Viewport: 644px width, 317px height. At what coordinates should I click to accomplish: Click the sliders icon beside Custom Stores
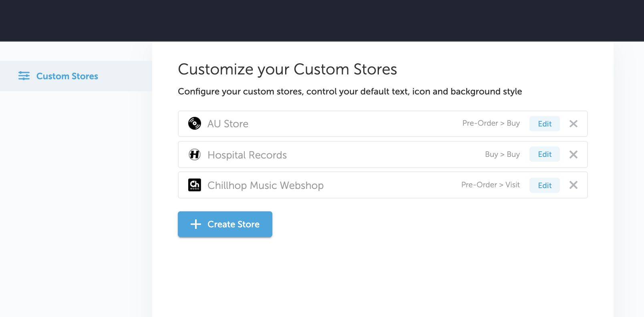tap(24, 76)
